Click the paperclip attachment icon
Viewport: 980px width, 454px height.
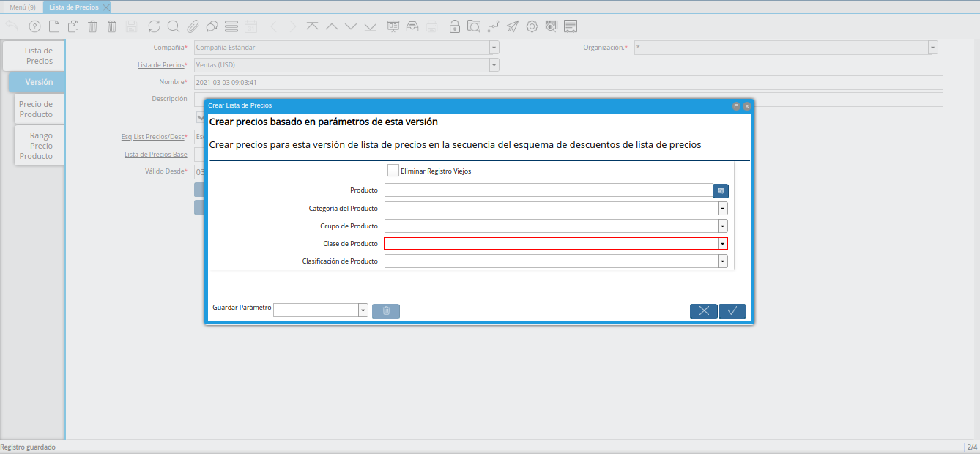(x=193, y=27)
